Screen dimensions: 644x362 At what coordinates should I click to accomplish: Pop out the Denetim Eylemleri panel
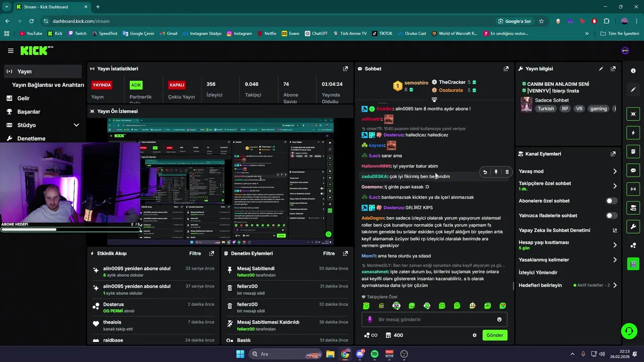click(x=345, y=253)
